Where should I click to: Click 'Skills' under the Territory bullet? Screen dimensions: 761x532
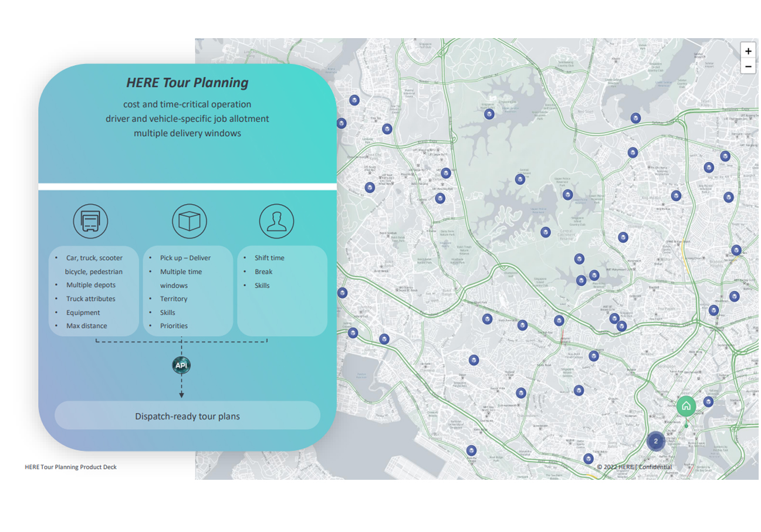(168, 313)
